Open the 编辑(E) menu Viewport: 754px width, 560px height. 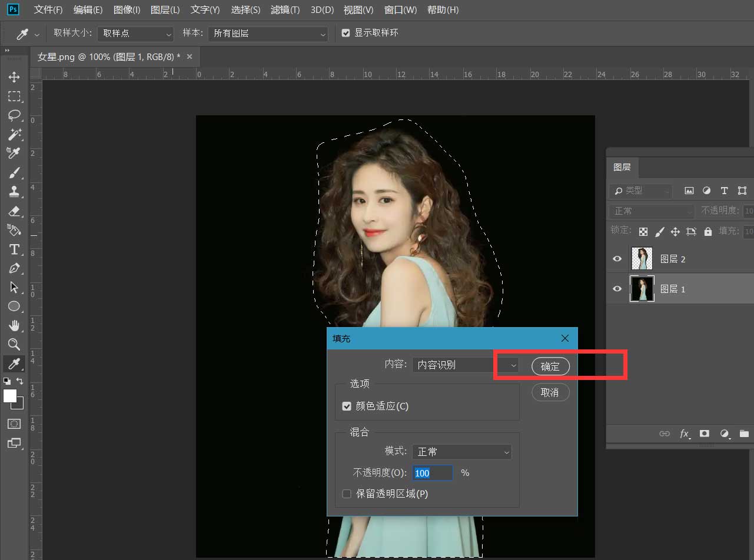88,10
